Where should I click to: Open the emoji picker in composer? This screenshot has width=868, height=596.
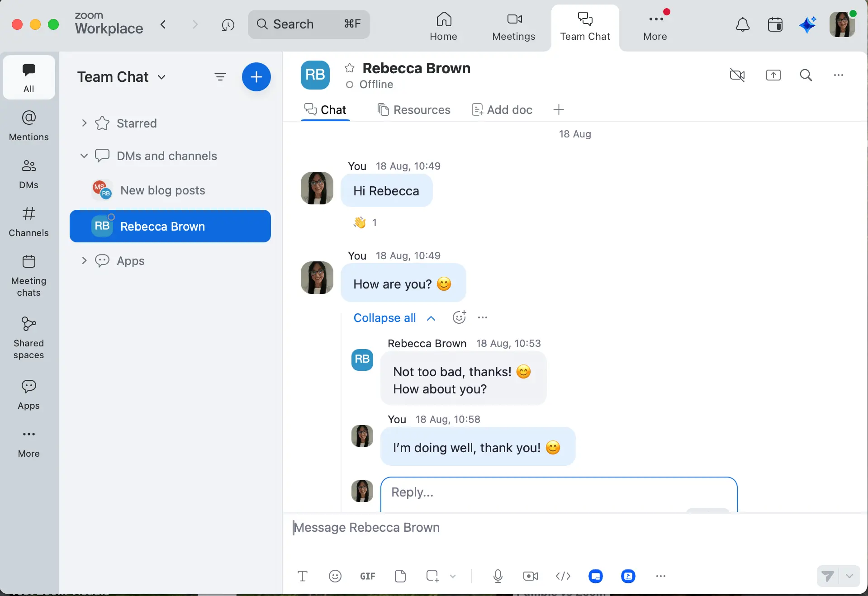(x=335, y=576)
